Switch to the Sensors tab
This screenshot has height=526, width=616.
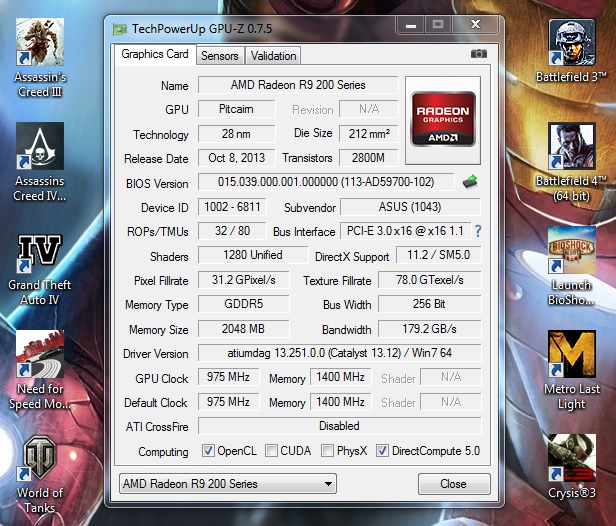(220, 56)
